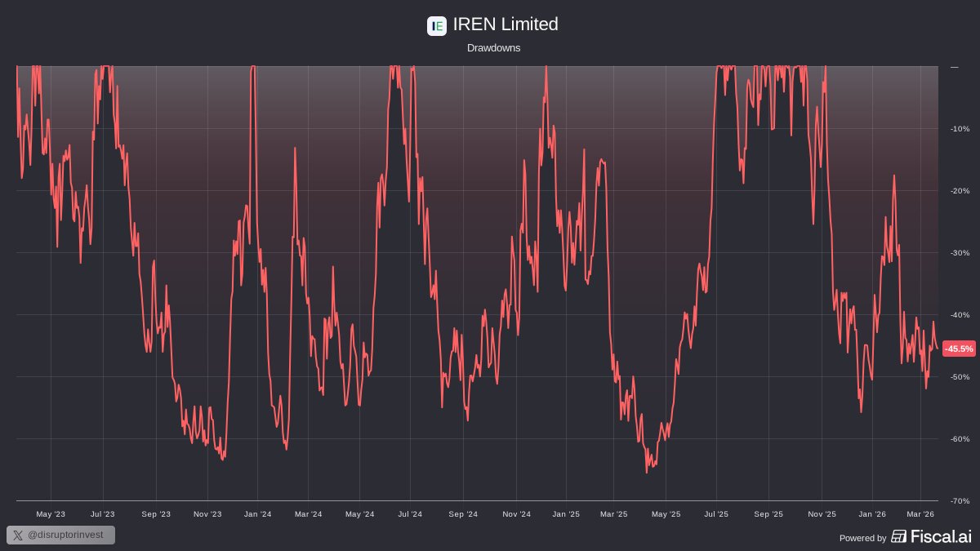Click the Jul '25 x-axis label
The width and height of the screenshot is (980, 551).
click(716, 514)
